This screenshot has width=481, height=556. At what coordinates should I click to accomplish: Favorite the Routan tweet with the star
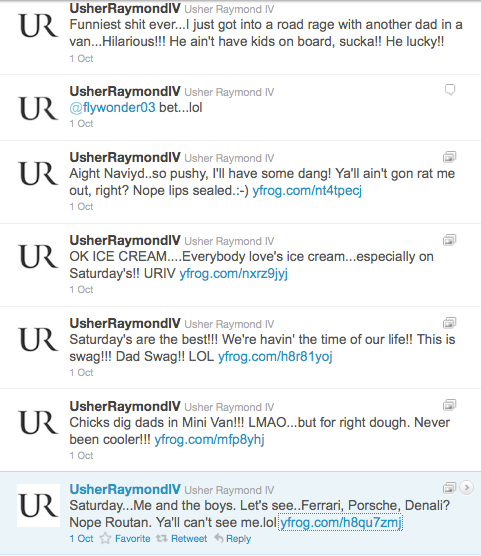point(125,539)
